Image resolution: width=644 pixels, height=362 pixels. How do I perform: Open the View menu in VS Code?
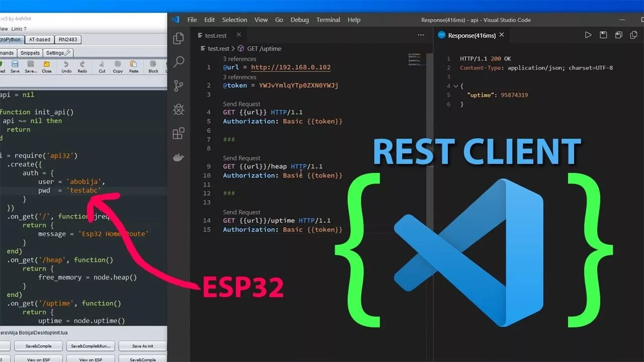[x=261, y=20]
